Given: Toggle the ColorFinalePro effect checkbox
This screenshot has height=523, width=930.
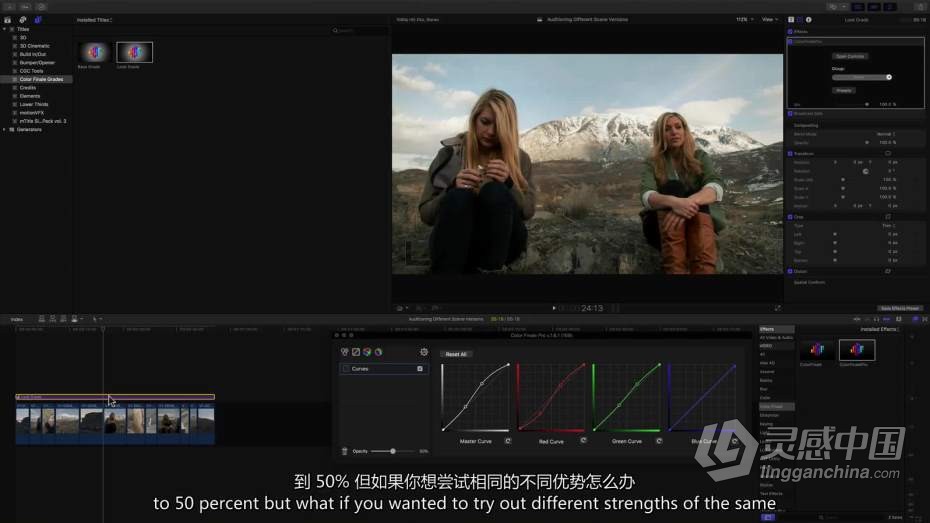Looking at the screenshot, I should [x=790, y=42].
